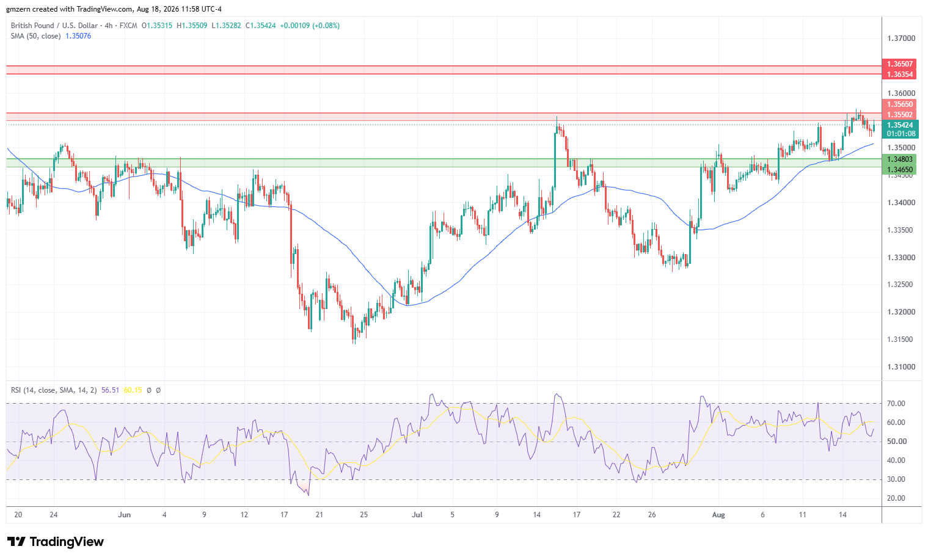Click the red 1.36507 price label

click(900, 64)
